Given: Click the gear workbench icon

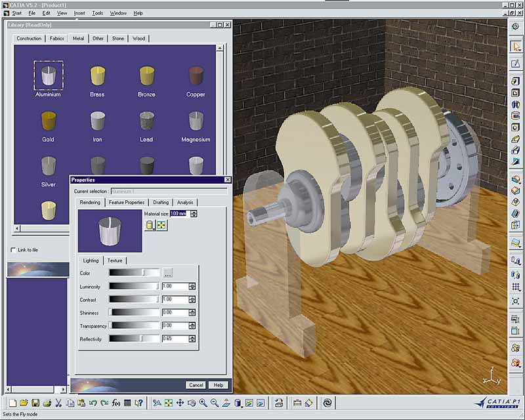Looking at the screenshot, I should (516, 26).
